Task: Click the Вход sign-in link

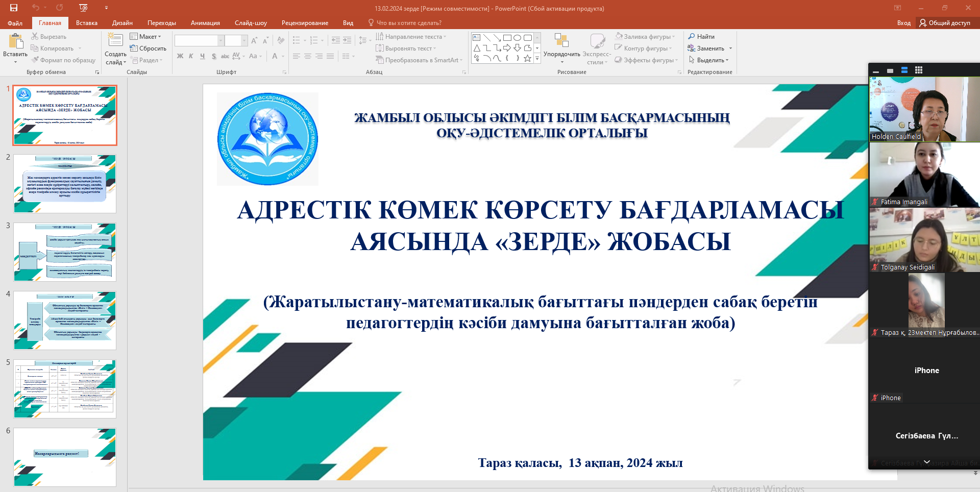Action: [x=904, y=23]
